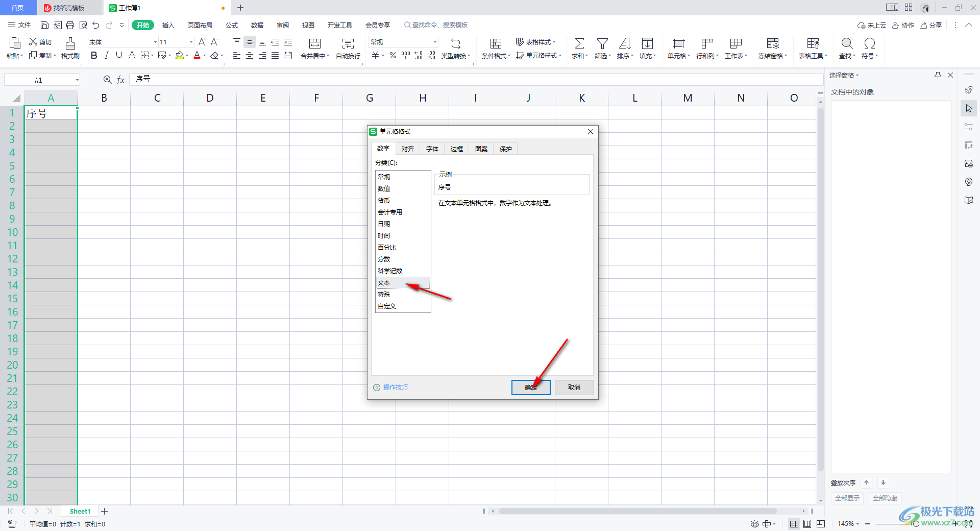
Task: Decrease font size with the A- icon
Action: [x=215, y=42]
